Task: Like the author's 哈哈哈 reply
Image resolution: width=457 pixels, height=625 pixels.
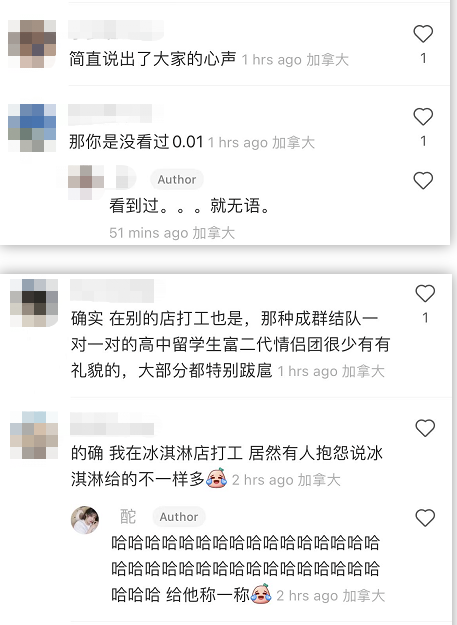Action: tap(425, 518)
